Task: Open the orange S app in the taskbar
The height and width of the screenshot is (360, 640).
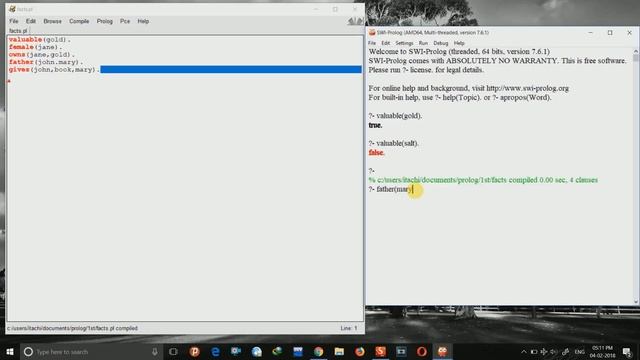Action: click(x=380, y=351)
